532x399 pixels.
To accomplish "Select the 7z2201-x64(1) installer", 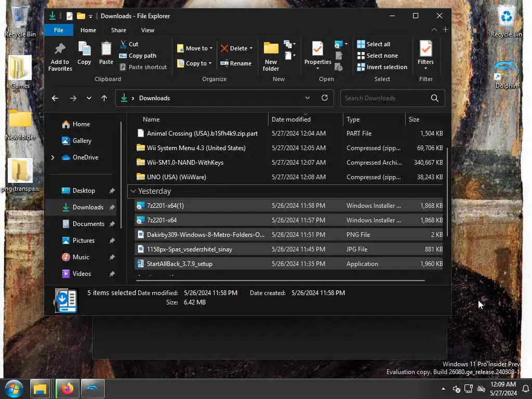I will click(289, 206).
